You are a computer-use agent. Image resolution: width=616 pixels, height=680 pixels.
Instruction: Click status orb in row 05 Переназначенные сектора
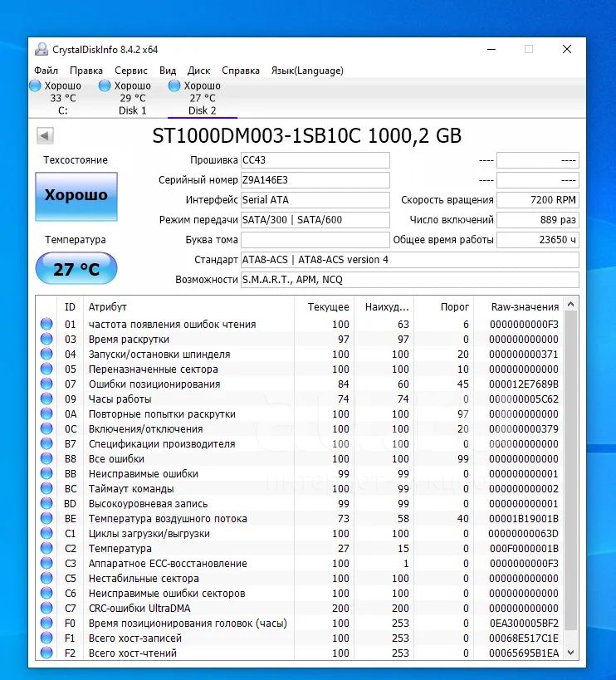46,369
